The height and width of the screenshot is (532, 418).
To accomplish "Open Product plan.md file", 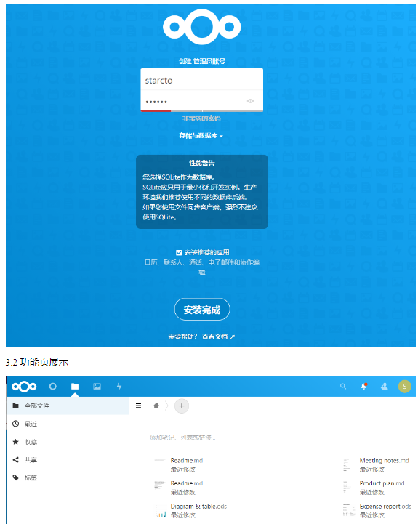I will 382,483.
